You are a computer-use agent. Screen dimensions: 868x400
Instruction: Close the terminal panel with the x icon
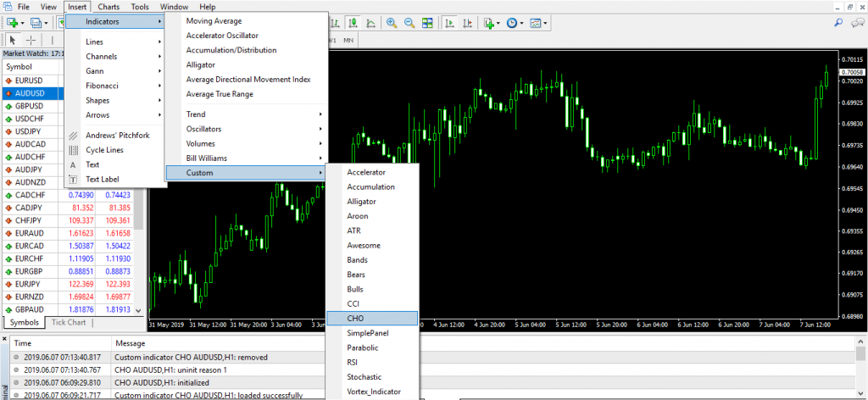coord(5,337)
